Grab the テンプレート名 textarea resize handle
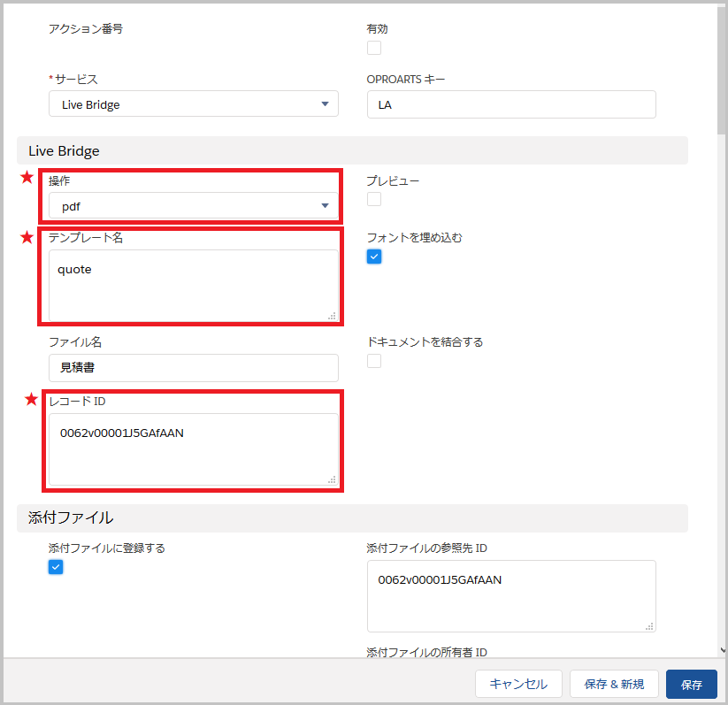The image size is (728, 705). tap(332, 315)
